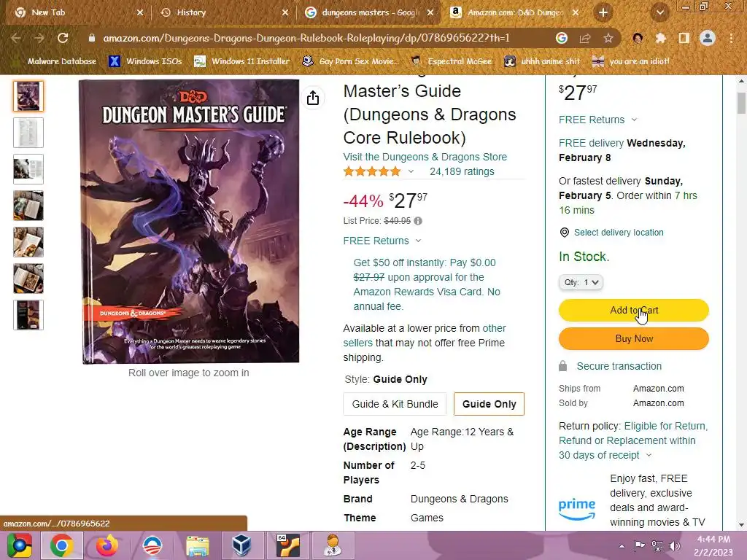Open VirtualBox from taskbar
Viewport: 747px width, 560px height.
[x=241, y=545]
